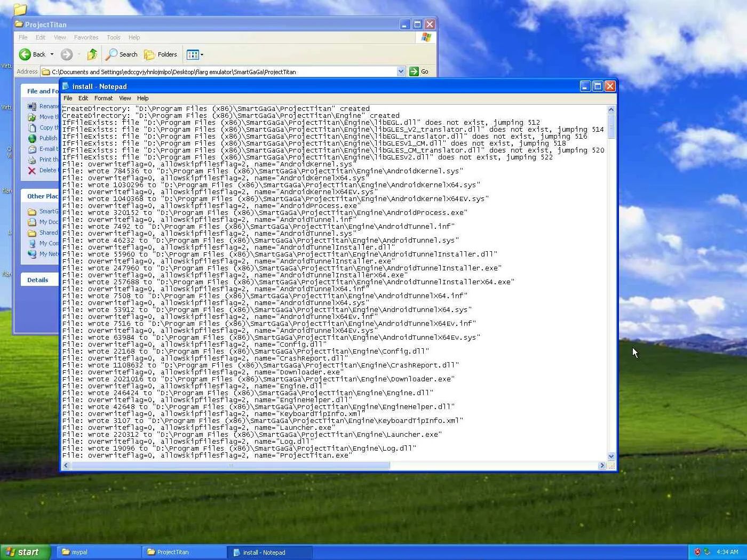Viewport: 747px width, 560px height.
Task: Open the Explorer File menu in ProjectTitan
Action: (x=23, y=37)
